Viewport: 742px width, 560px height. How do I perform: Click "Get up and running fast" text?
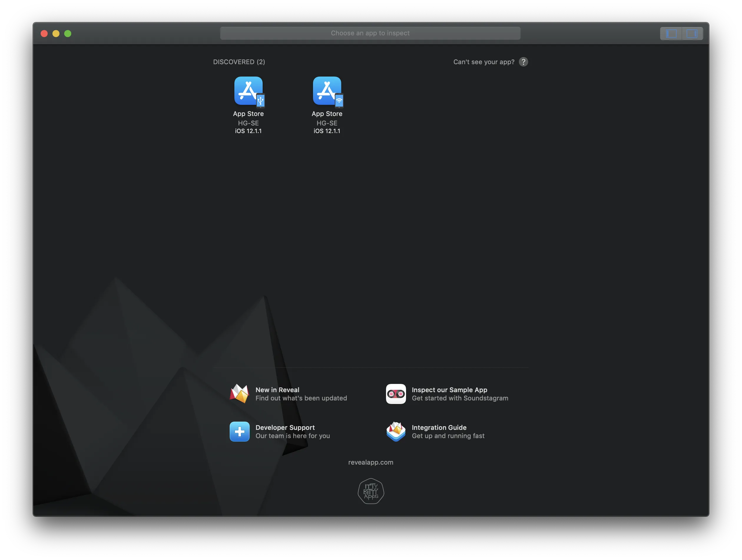point(448,436)
